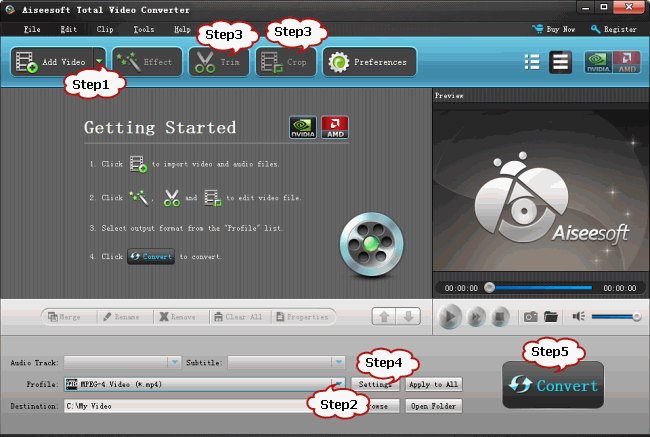
Task: Play the preview video
Action: pos(449,317)
